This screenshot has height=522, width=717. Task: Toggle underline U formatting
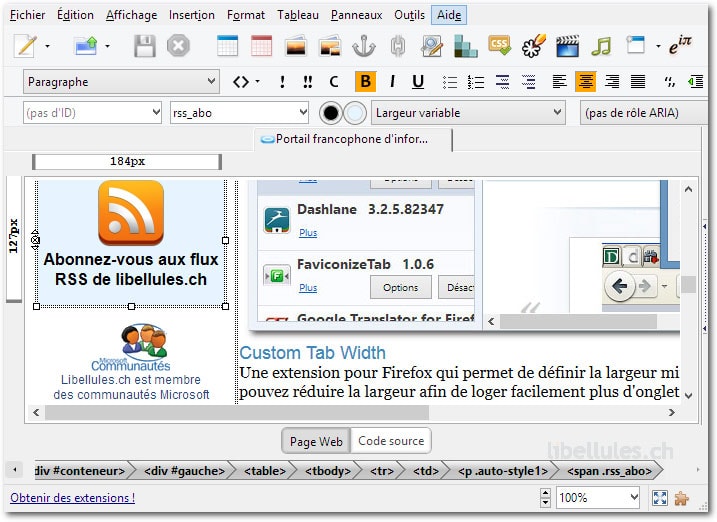click(x=417, y=82)
